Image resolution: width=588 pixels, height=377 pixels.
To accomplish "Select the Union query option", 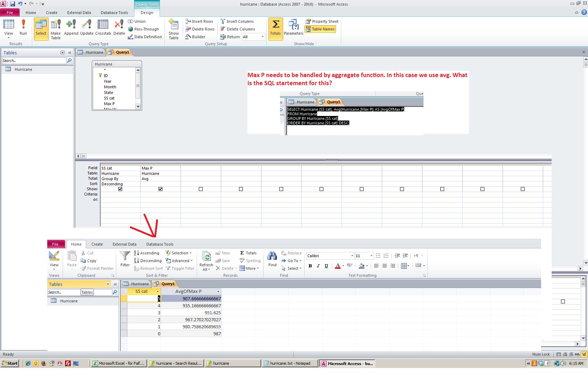I will [x=137, y=21].
